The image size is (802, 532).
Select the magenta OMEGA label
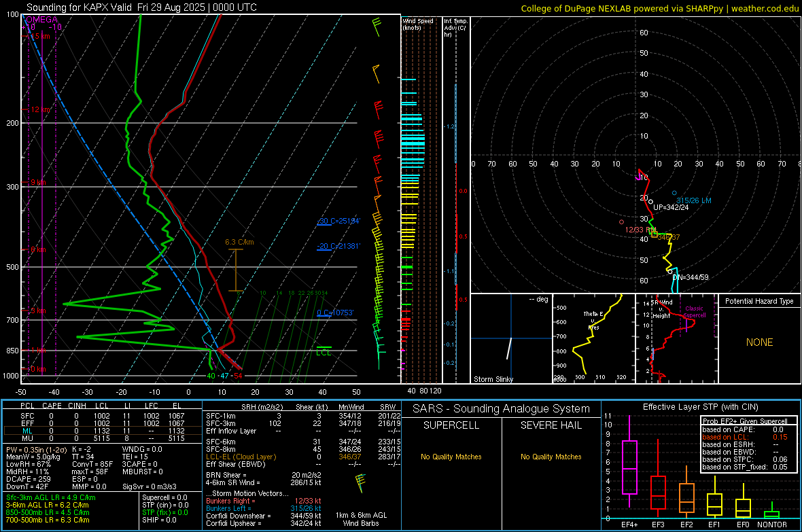pos(42,20)
